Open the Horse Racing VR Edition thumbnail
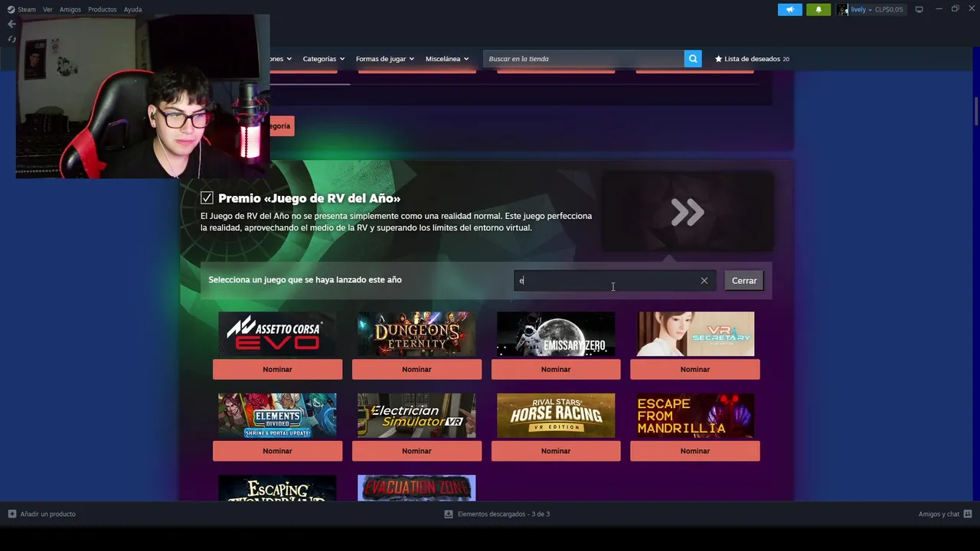The height and width of the screenshot is (551, 980). pos(556,416)
